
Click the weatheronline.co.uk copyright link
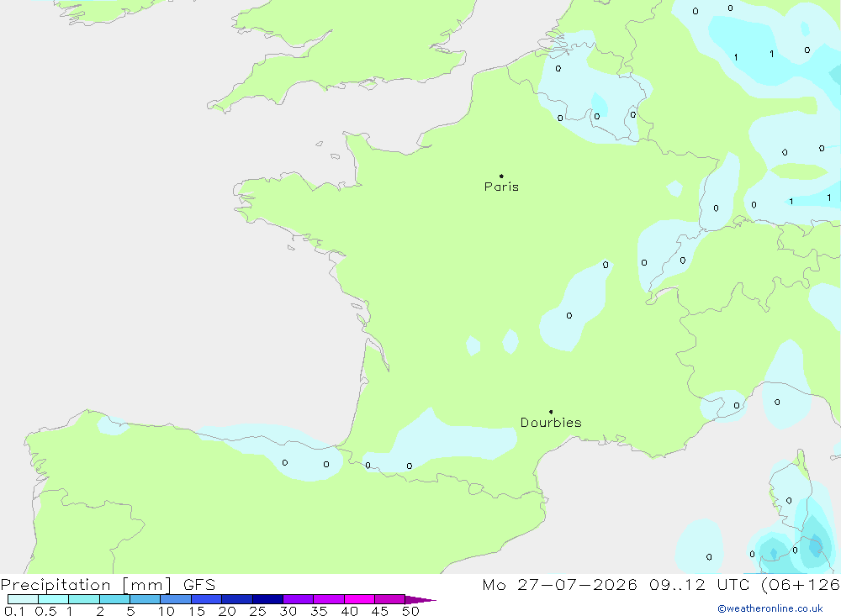pyautogui.click(x=770, y=608)
